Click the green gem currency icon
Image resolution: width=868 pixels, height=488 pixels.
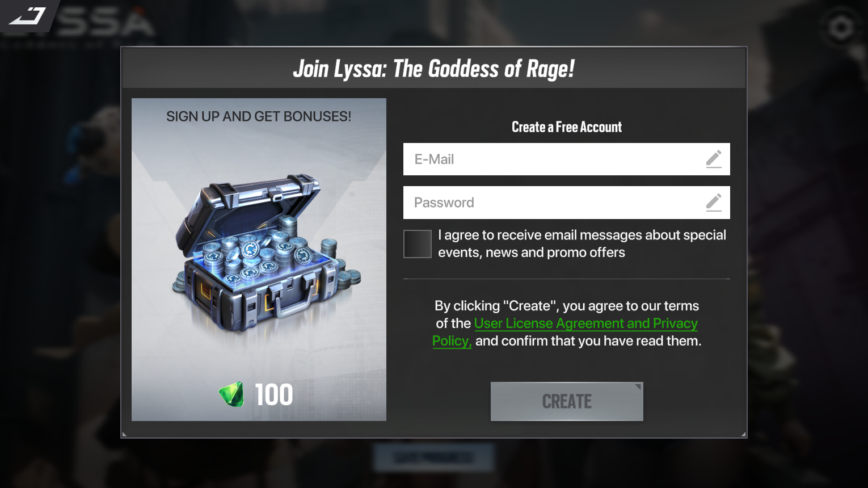tap(231, 394)
